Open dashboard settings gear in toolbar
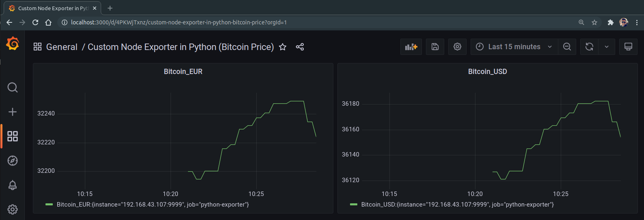Viewport: 644px width, 220px height. (x=457, y=47)
